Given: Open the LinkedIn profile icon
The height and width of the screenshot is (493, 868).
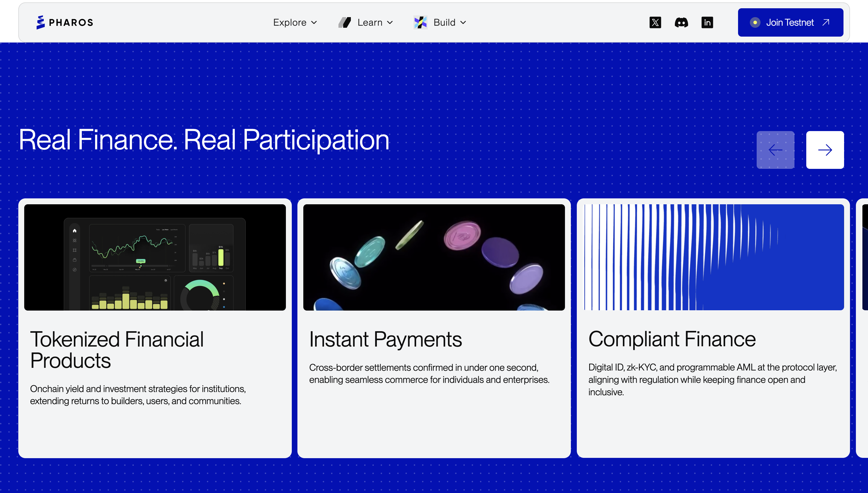Looking at the screenshot, I should 707,23.
